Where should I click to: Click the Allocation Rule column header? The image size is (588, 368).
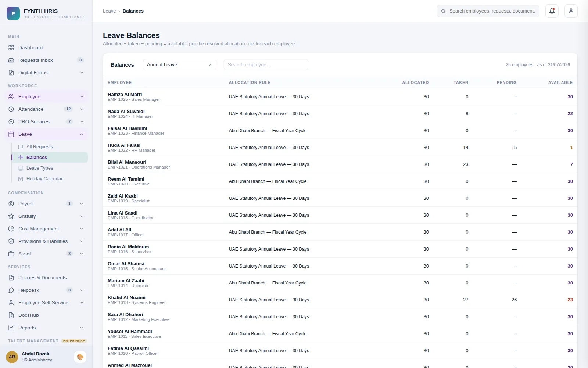(x=250, y=83)
